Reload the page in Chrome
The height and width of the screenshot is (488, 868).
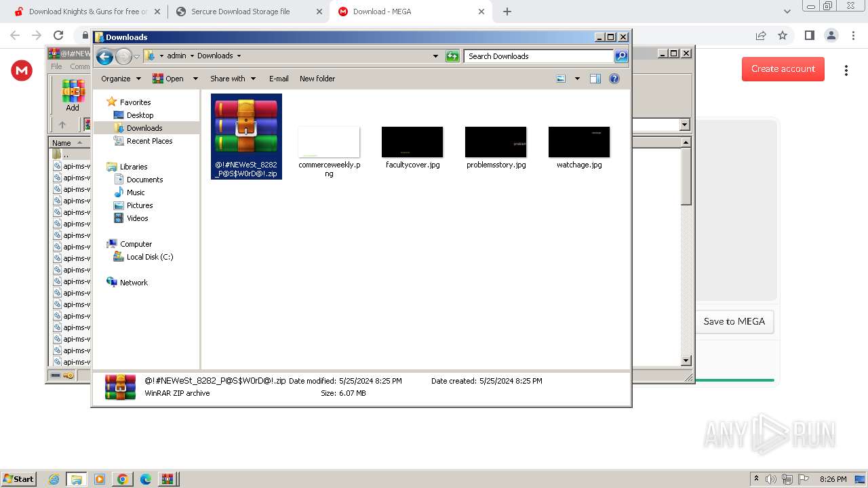coord(58,35)
